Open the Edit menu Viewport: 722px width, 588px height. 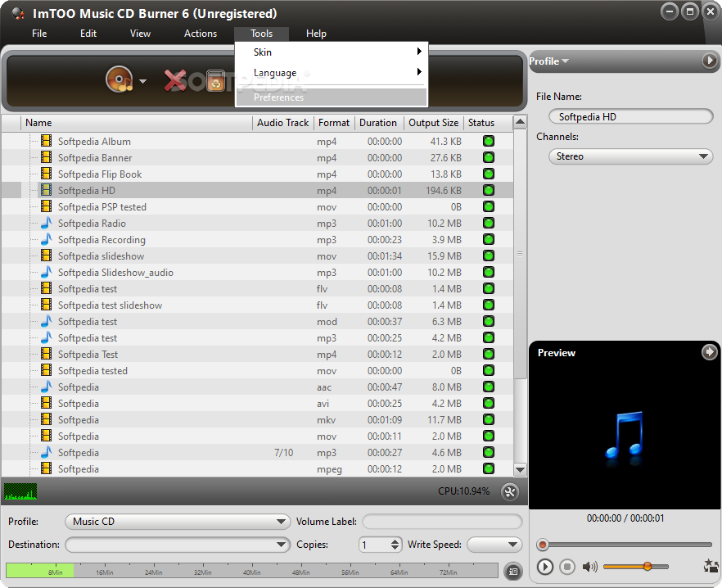click(x=88, y=34)
